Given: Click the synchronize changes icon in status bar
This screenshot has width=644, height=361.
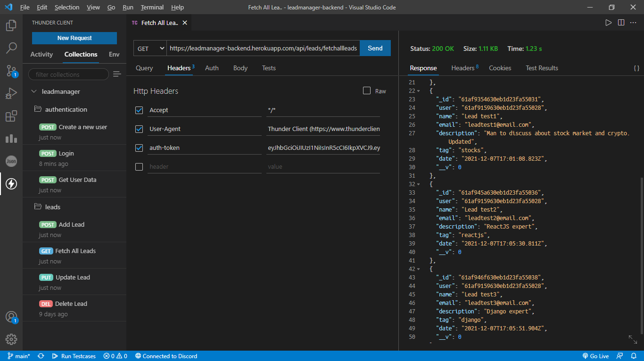Looking at the screenshot, I should coord(41,356).
